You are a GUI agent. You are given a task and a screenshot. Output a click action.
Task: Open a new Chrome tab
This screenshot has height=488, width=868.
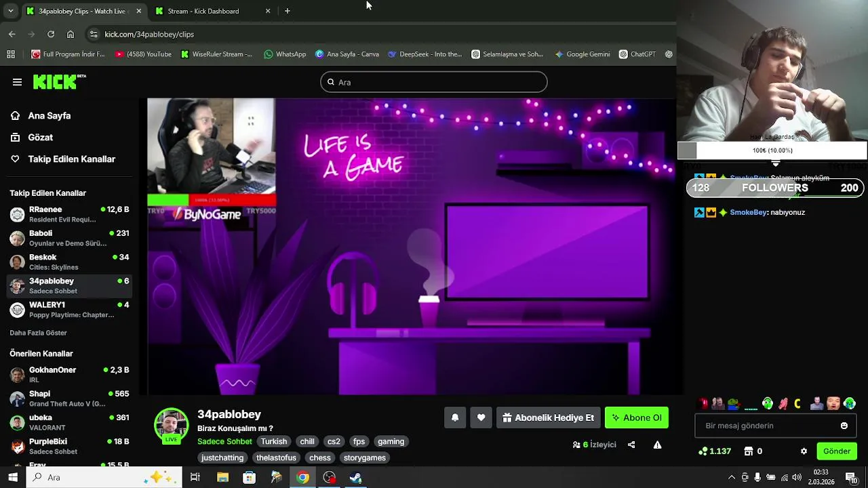[288, 11]
